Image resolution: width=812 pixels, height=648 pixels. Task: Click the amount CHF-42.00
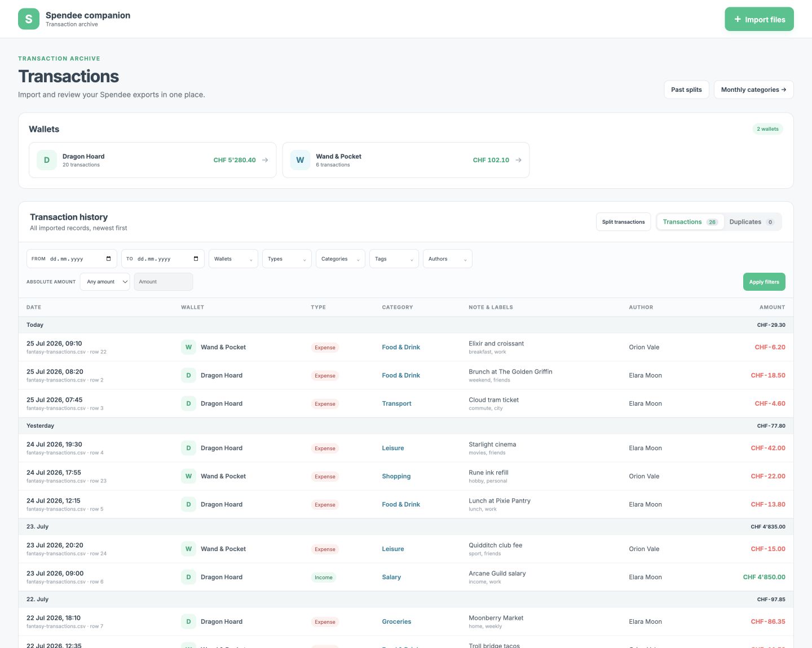[x=767, y=448]
